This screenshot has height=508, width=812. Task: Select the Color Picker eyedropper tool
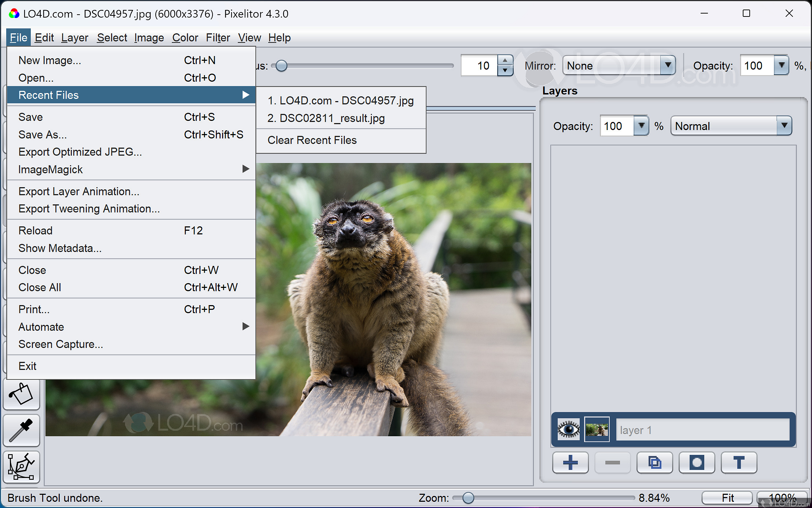21,430
